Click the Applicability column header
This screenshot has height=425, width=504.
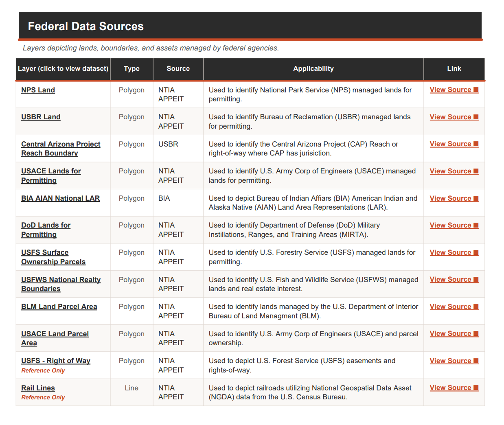point(313,69)
